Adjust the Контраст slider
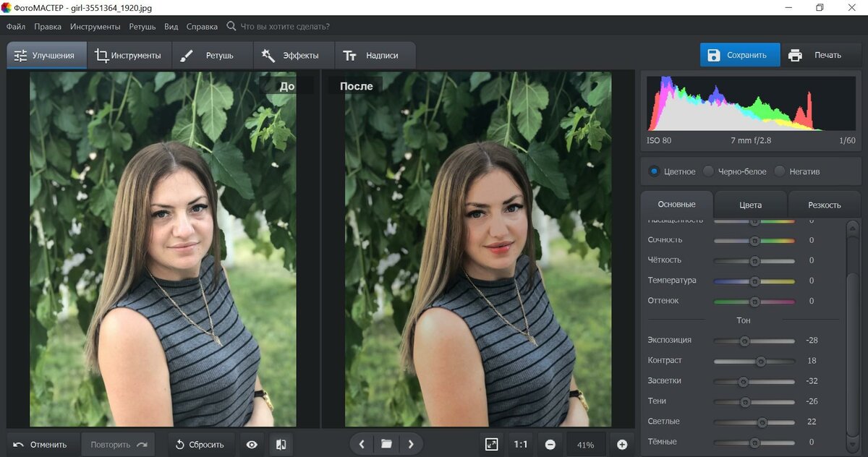Screen dimensions: 868x457 pos(754,361)
